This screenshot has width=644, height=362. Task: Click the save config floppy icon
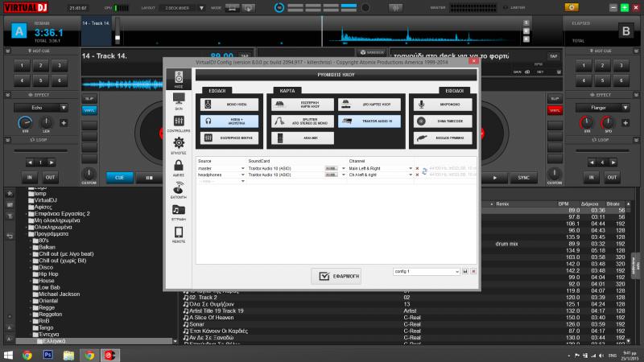[465, 272]
